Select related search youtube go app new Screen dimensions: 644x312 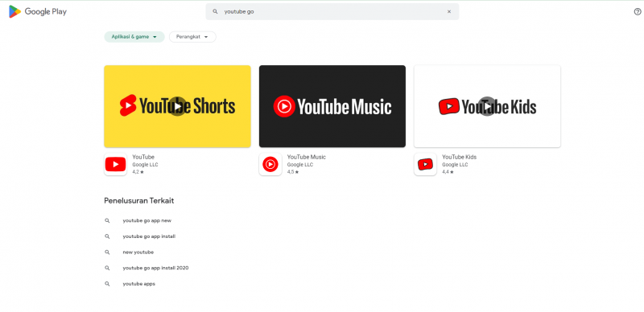coord(147,221)
